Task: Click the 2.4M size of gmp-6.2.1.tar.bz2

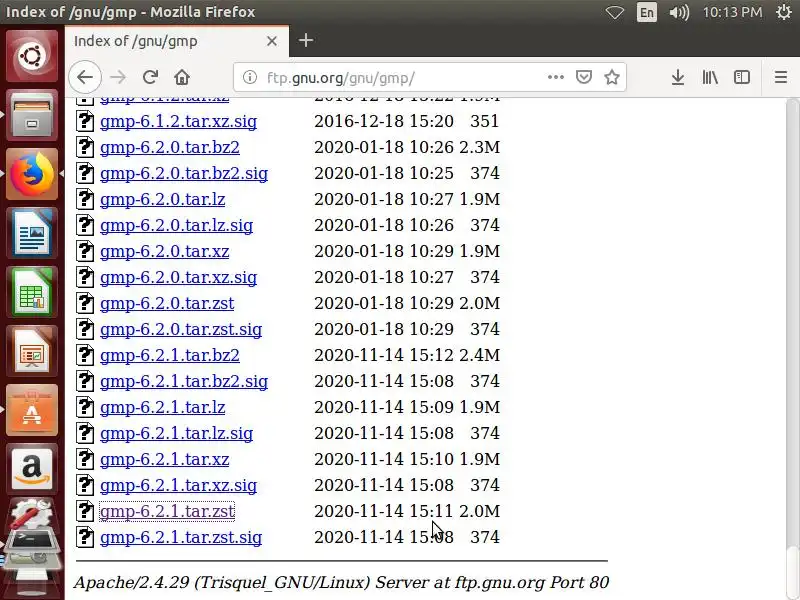Action: point(480,355)
